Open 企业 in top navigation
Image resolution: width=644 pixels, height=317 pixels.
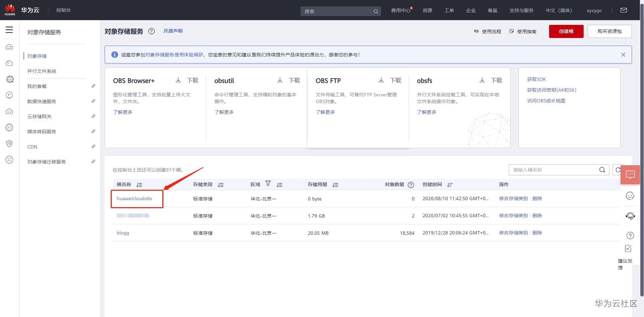(x=471, y=10)
